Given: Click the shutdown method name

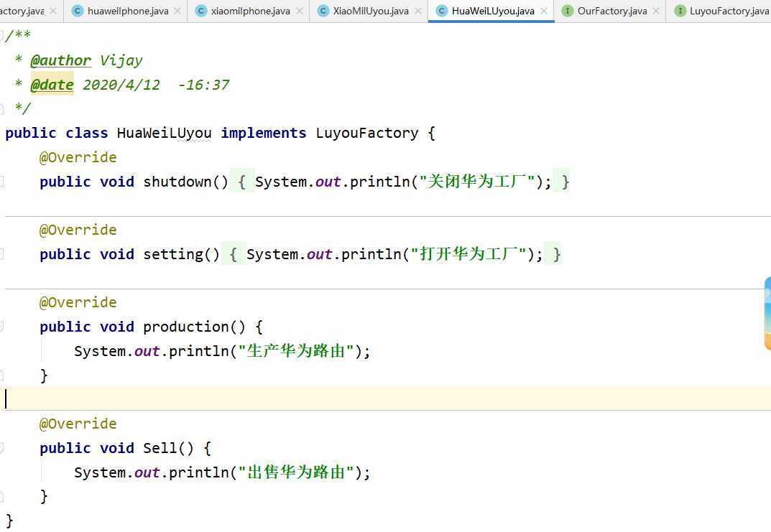Looking at the screenshot, I should [x=177, y=182].
